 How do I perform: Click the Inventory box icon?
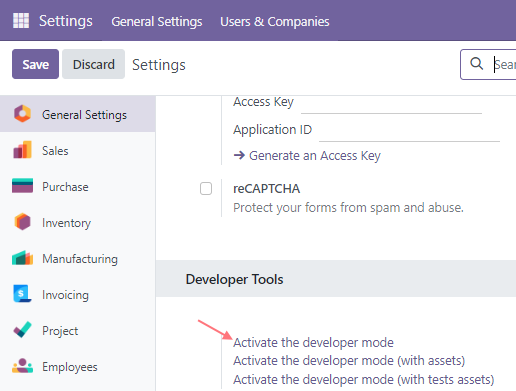(x=22, y=222)
